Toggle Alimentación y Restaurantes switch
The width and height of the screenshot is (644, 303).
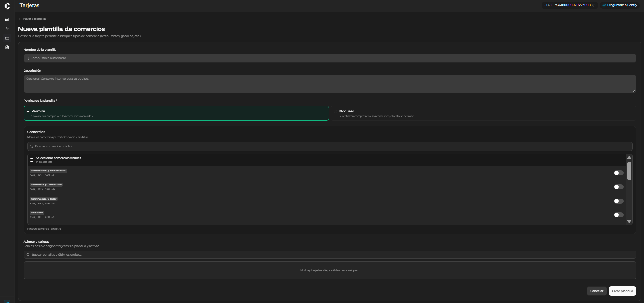(618, 173)
